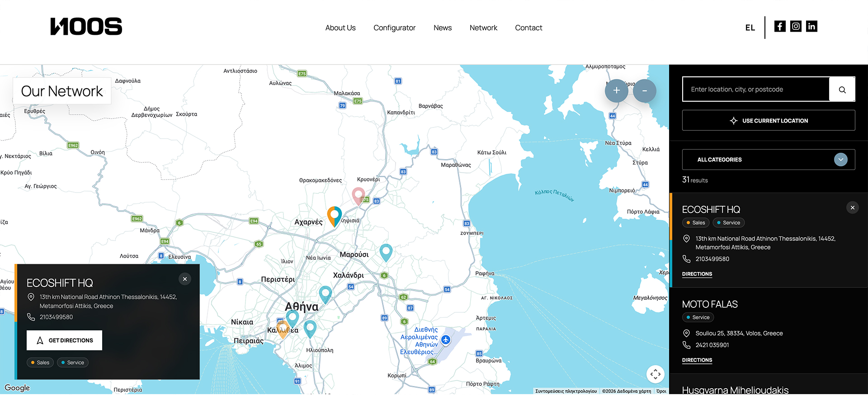Image resolution: width=868 pixels, height=395 pixels.
Task: Expand the All Categories dropdown
Action: coord(769,160)
